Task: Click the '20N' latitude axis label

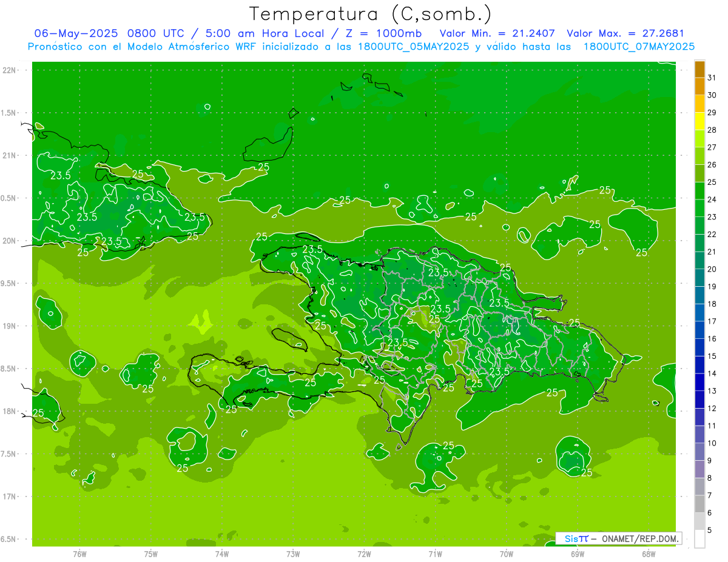Action: pos(10,241)
